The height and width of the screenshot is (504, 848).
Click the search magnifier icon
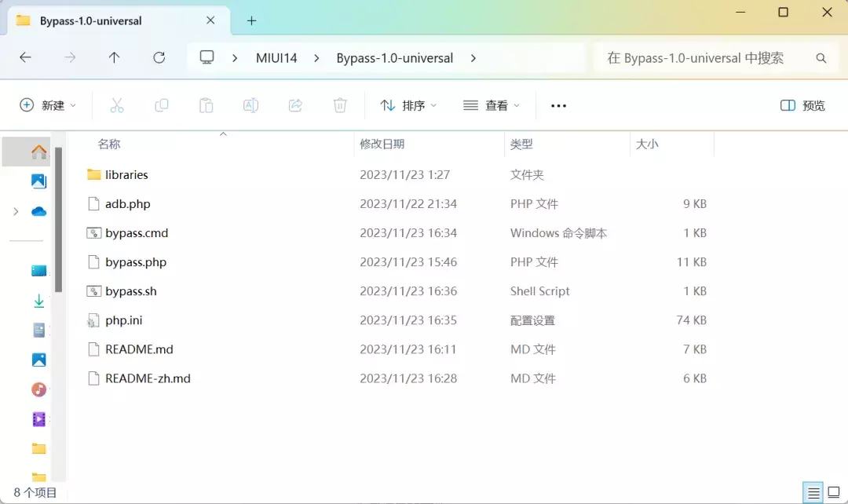tap(821, 58)
